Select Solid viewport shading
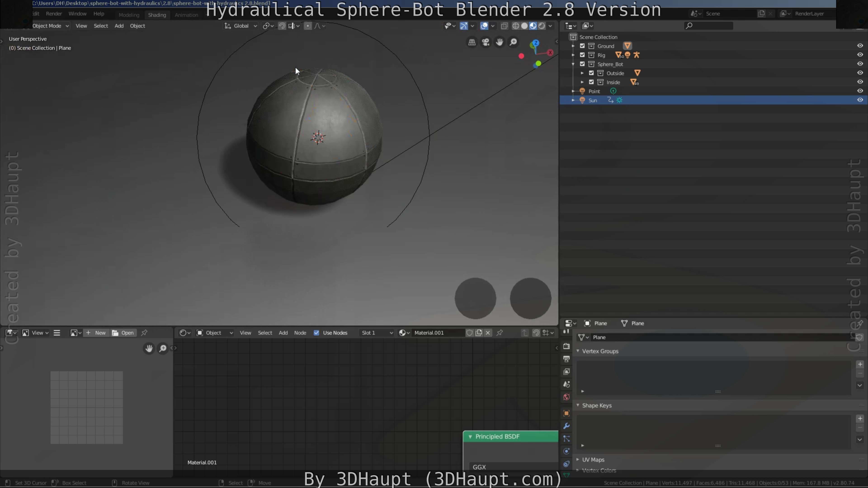Screen dimensions: 868x488 524,26
